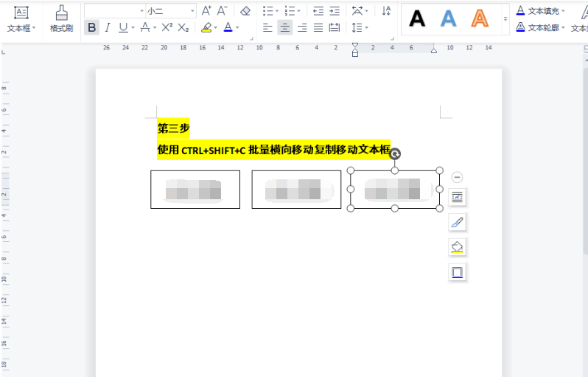
Task: Toggle italic formatting
Action: coord(108,27)
